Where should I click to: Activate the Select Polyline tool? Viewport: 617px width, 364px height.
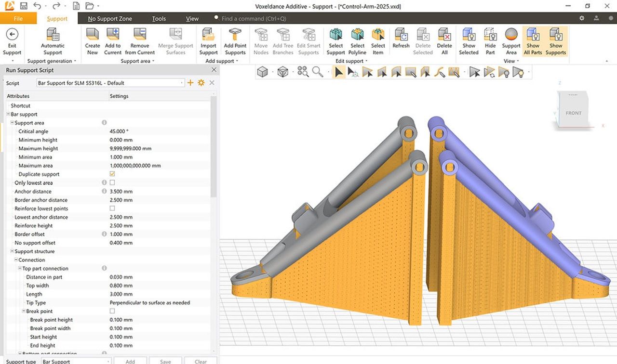pos(358,42)
